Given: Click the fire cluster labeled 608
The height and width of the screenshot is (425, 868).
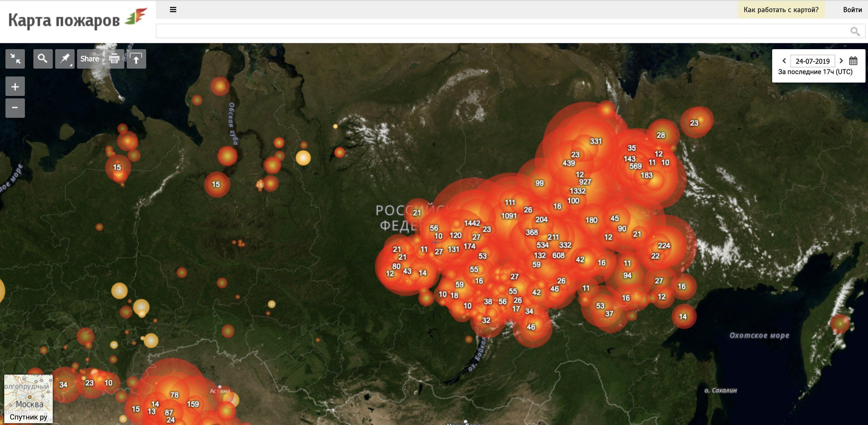Looking at the screenshot, I should (558, 255).
